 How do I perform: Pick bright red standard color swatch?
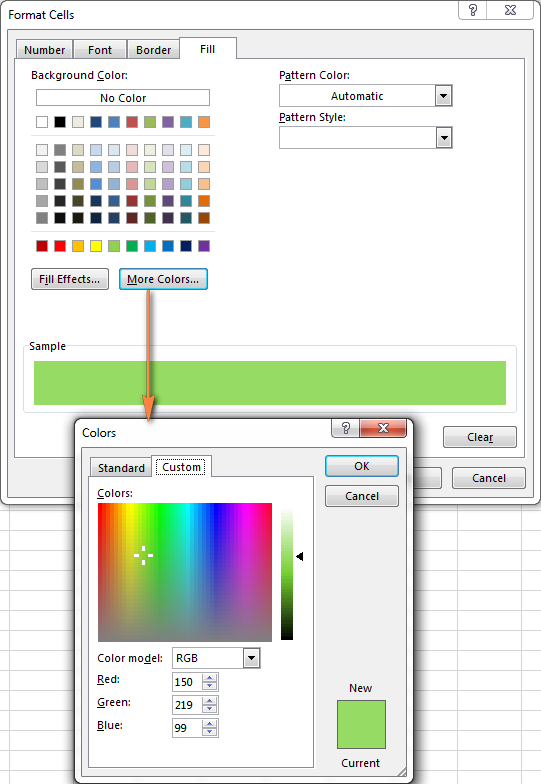tap(60, 246)
